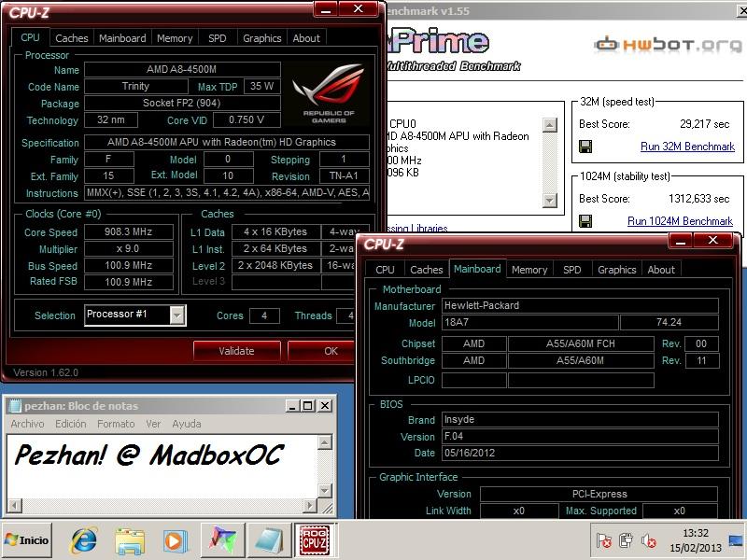
Task: Select the Notepad taskbar icon
Action: (269, 540)
